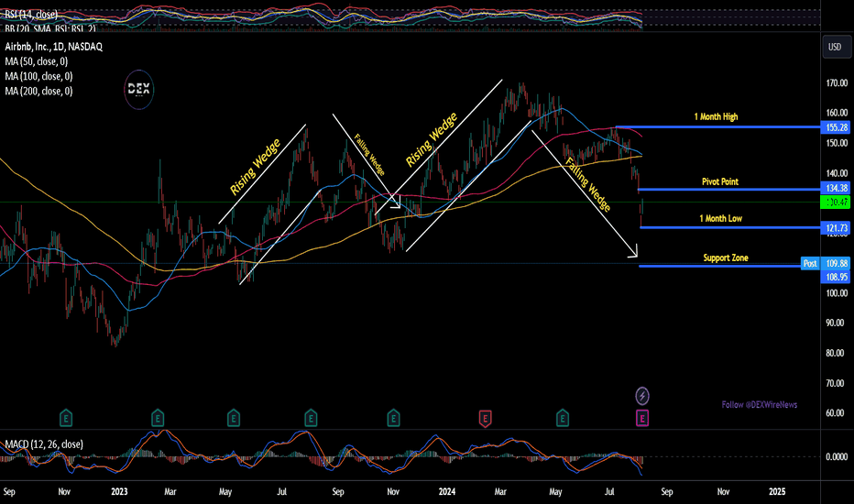Screen dimensions: 854x504
Task: Click 80.00 on the price axis
Action: pos(835,353)
